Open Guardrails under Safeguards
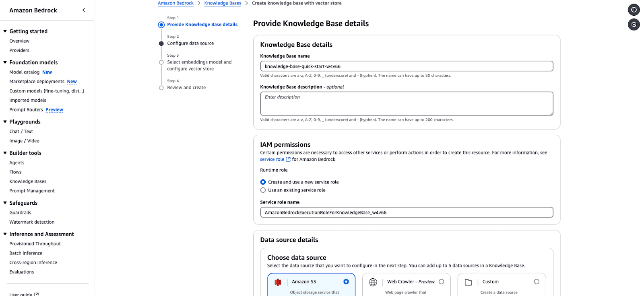 tap(20, 213)
